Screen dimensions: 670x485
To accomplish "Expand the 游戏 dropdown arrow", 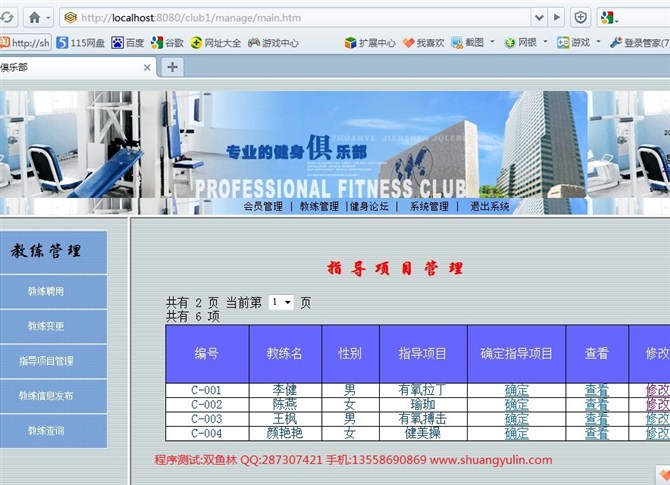I will 598,42.
